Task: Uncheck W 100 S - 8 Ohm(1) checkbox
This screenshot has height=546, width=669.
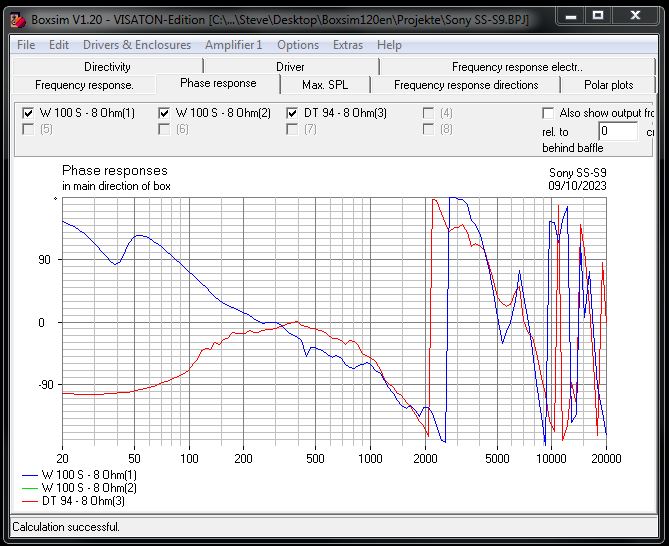Action: [28, 113]
